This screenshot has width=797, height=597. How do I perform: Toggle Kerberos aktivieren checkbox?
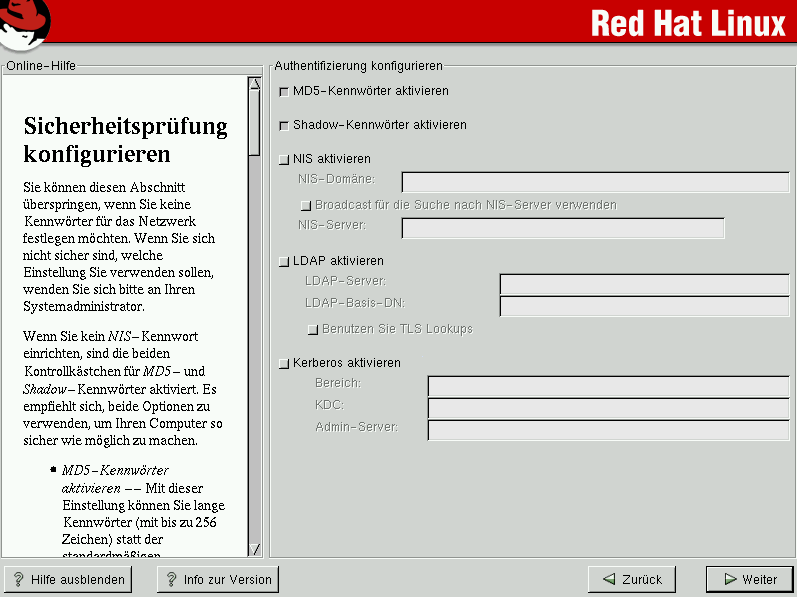284,363
